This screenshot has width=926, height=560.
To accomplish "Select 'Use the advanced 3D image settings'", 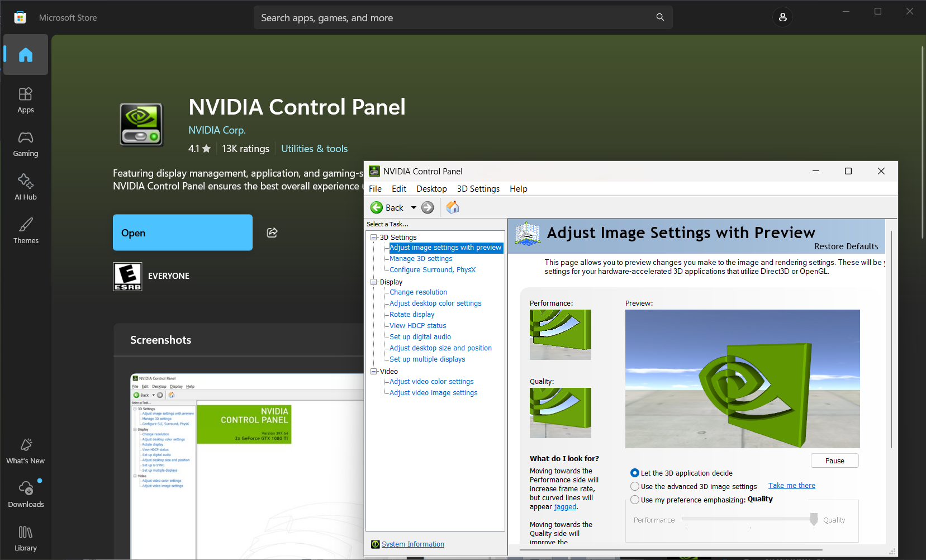I will tap(635, 486).
